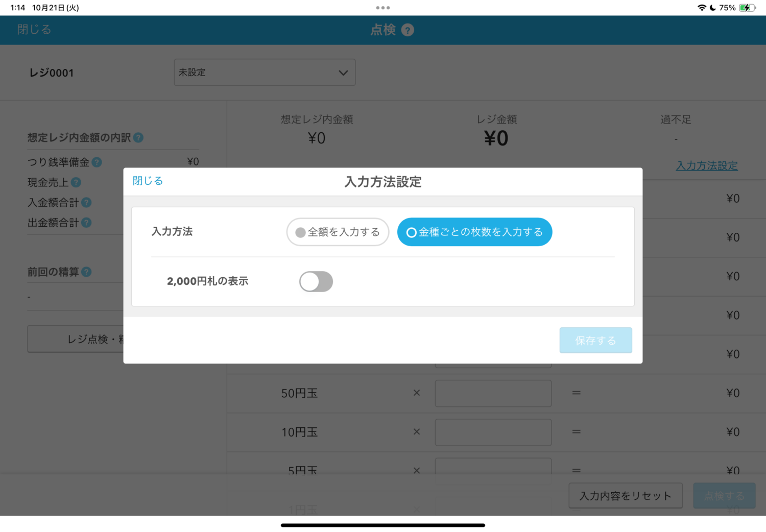The width and height of the screenshot is (766, 532).
Task: Click the 10円玉 count input field
Action: click(x=493, y=432)
